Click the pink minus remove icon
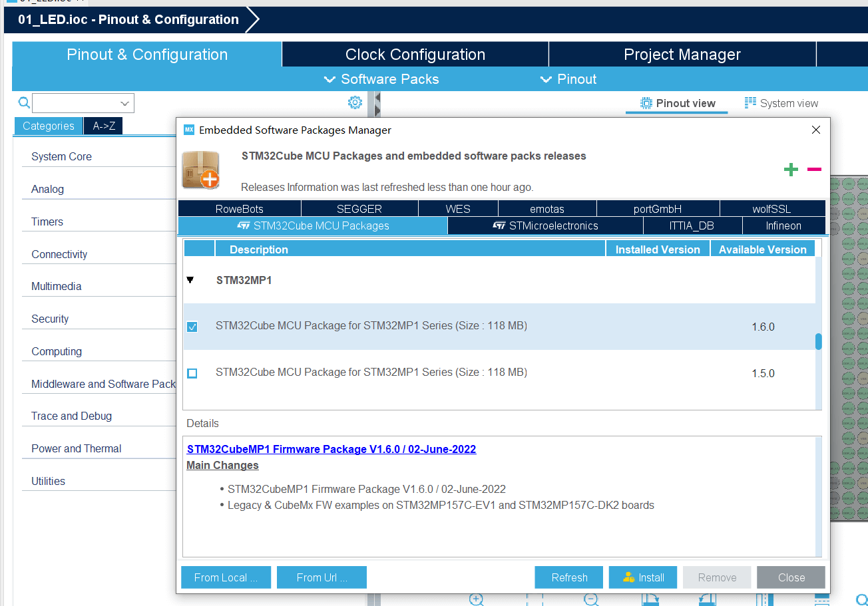 pyautogui.click(x=814, y=170)
